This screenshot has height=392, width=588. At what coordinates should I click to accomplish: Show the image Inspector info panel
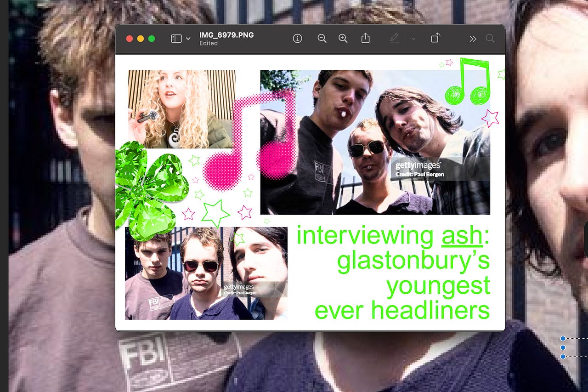[298, 39]
